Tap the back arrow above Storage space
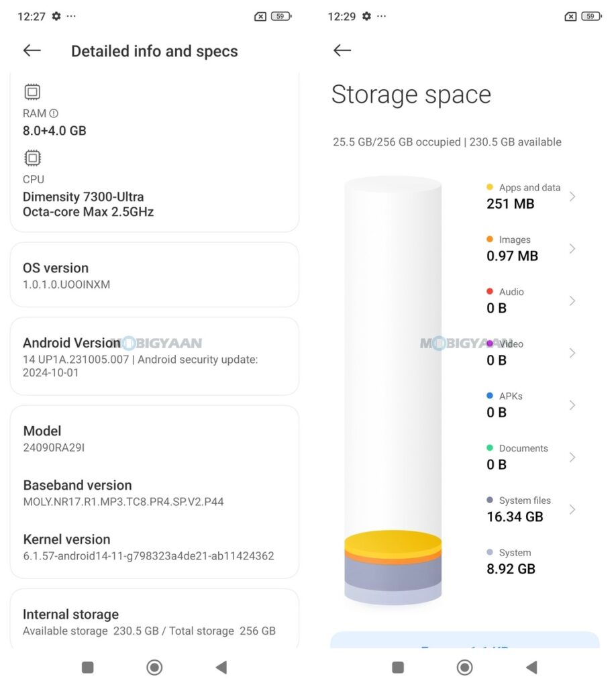The image size is (616, 687). coord(342,50)
